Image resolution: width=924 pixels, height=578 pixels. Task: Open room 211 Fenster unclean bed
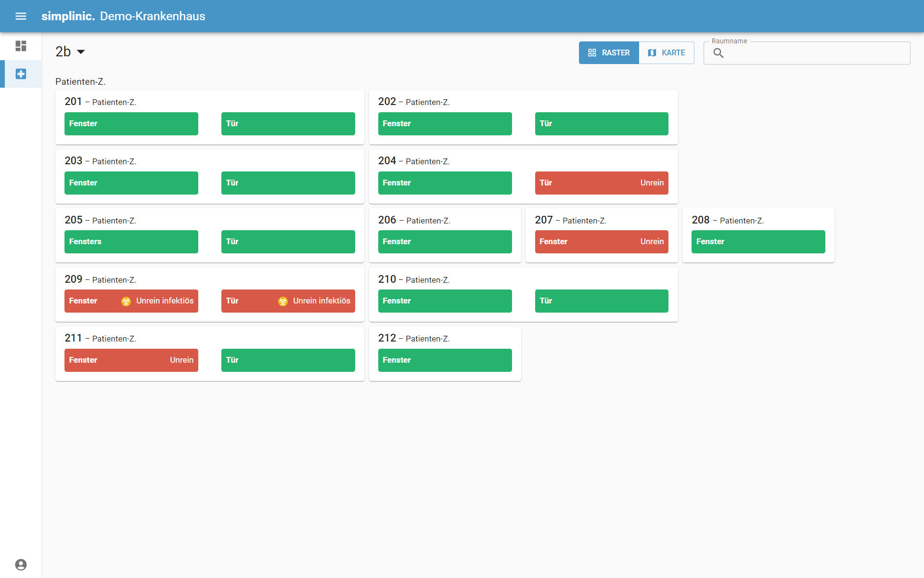click(x=131, y=360)
